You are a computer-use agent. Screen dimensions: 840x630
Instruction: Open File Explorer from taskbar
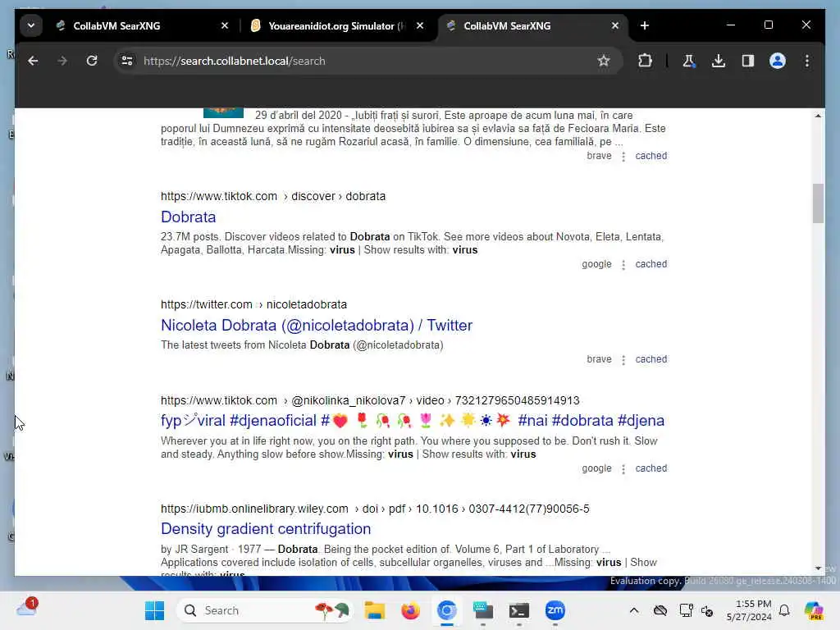pyautogui.click(x=374, y=610)
